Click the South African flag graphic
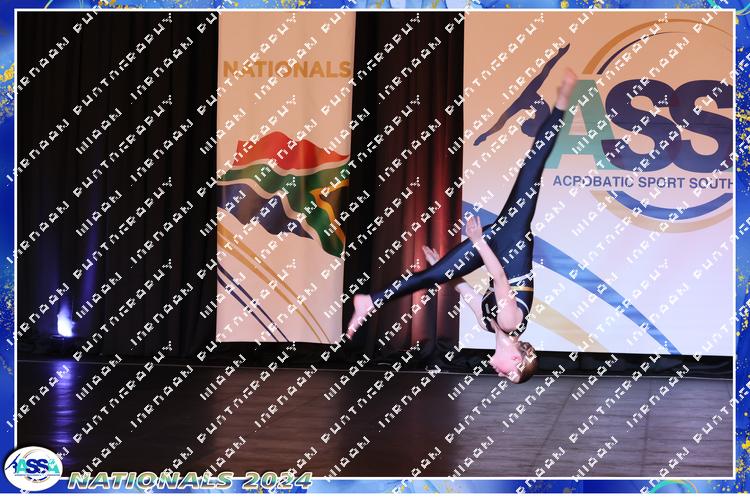 point(285,194)
